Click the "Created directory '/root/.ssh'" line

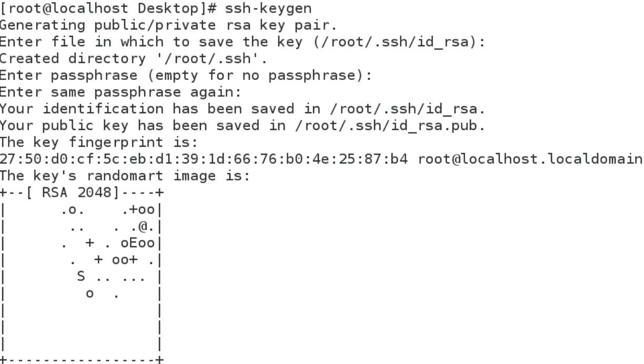134,59
